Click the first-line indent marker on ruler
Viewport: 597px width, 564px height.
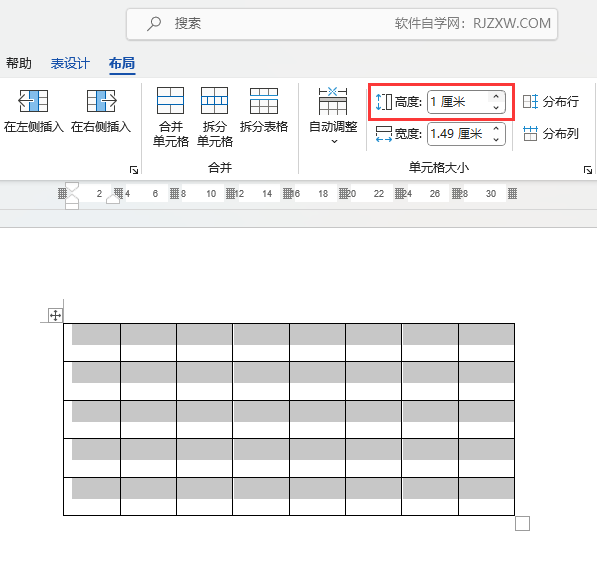[72, 187]
